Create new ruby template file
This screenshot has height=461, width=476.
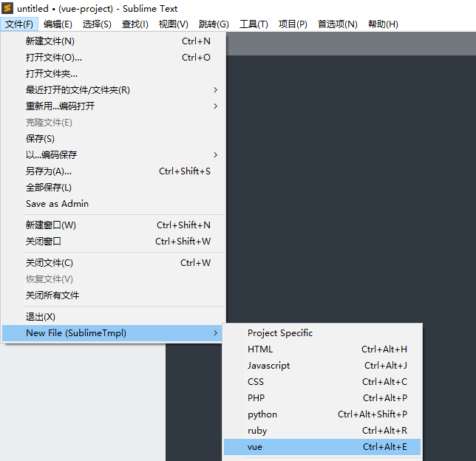[x=322, y=431]
